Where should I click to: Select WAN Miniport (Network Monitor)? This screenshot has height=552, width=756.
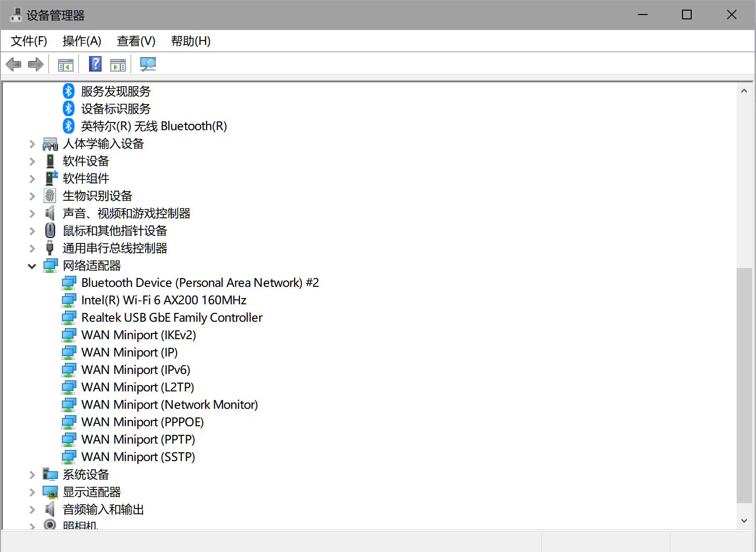170,404
